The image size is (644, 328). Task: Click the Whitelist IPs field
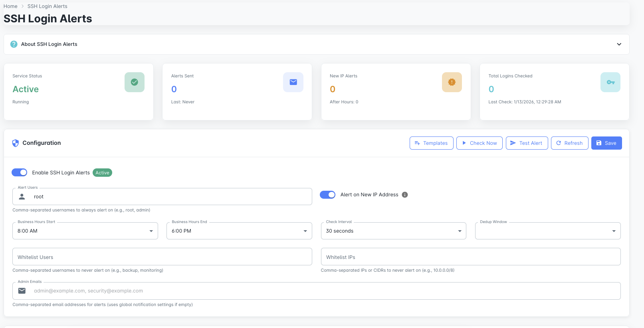[471, 257]
